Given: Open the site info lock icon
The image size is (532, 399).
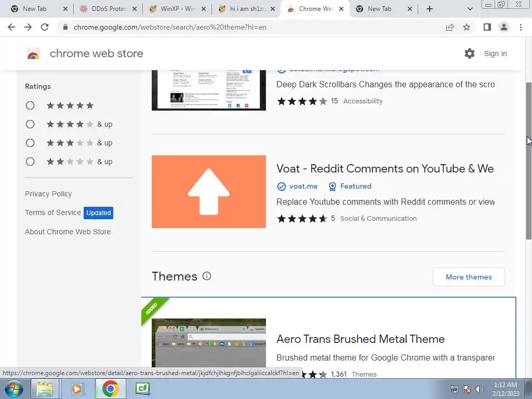Looking at the screenshot, I should pos(65,27).
